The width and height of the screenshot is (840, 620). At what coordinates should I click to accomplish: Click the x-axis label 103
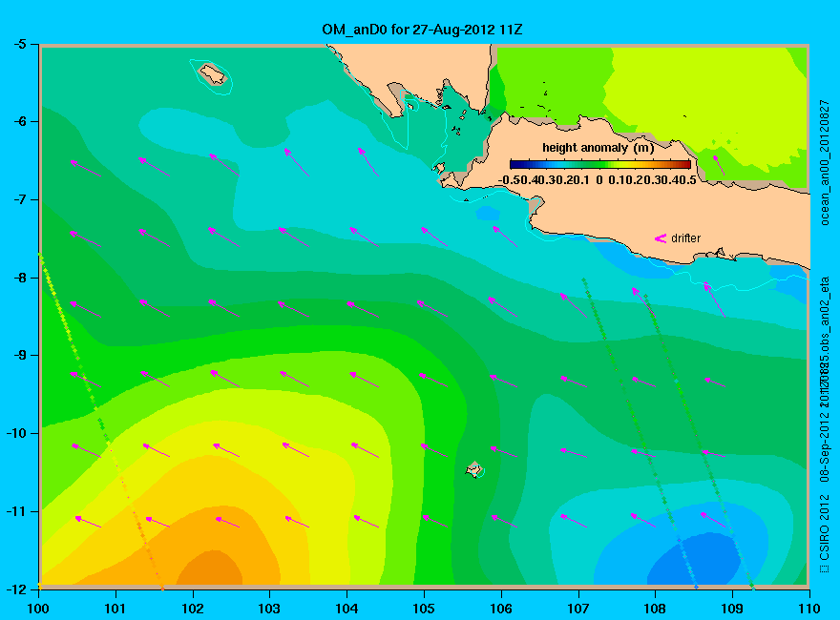point(269,609)
